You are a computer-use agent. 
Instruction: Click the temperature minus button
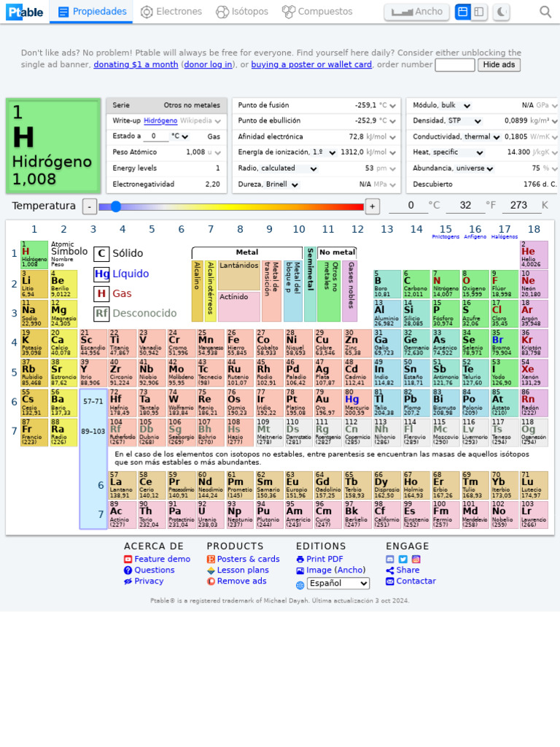[x=90, y=206]
